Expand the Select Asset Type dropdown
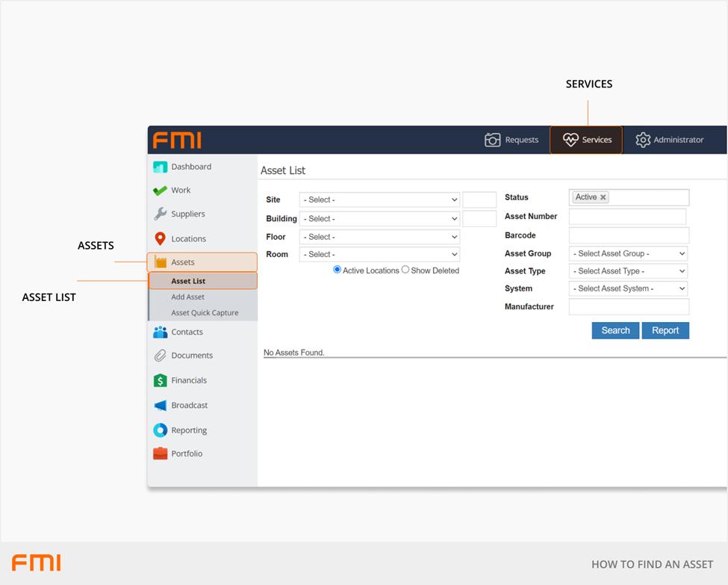 pos(627,271)
